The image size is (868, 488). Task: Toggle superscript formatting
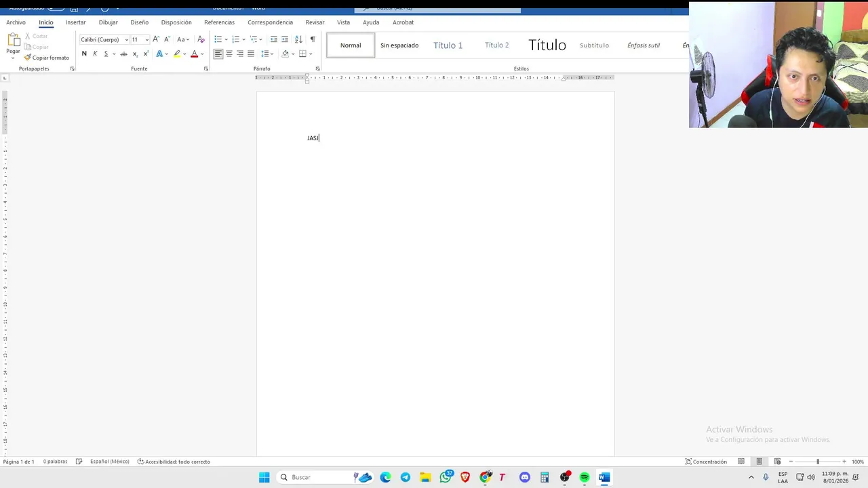tap(146, 54)
